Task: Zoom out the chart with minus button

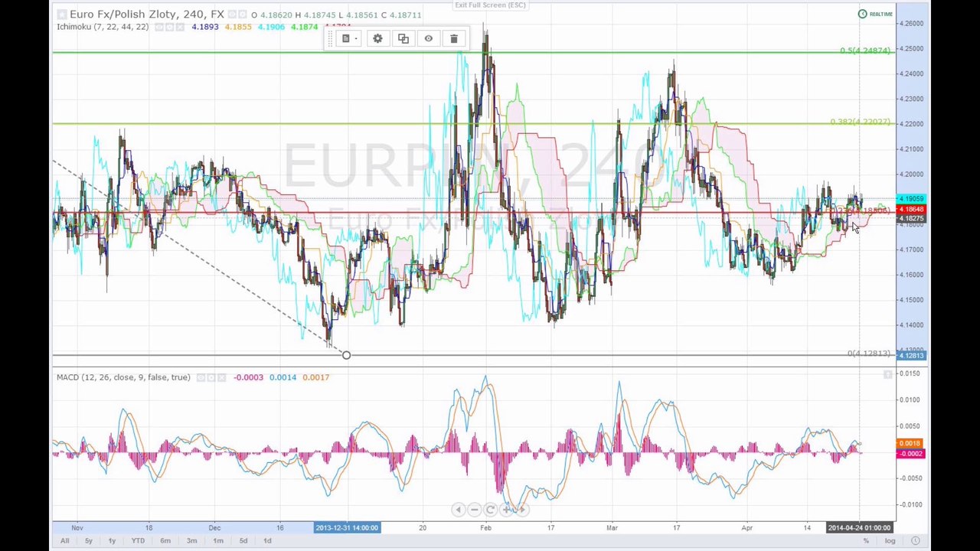Action: (x=474, y=510)
